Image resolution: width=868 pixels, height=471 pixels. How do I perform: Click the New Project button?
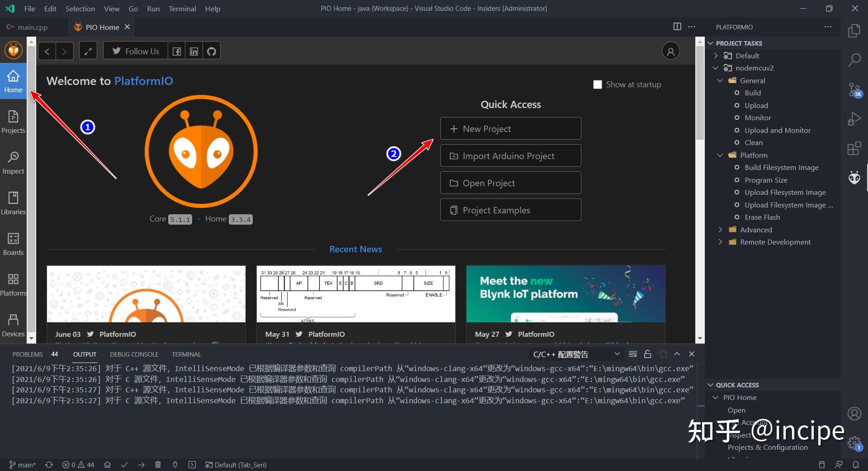tap(511, 129)
